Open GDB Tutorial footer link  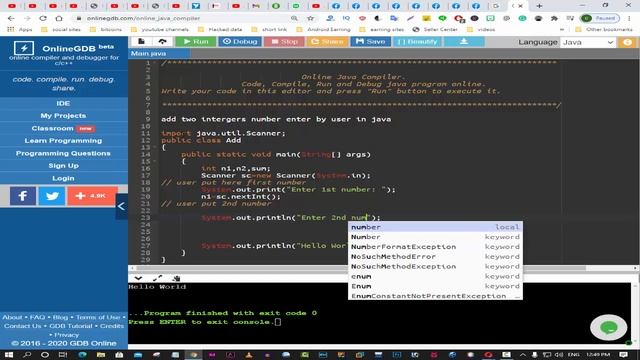[x=71, y=326]
